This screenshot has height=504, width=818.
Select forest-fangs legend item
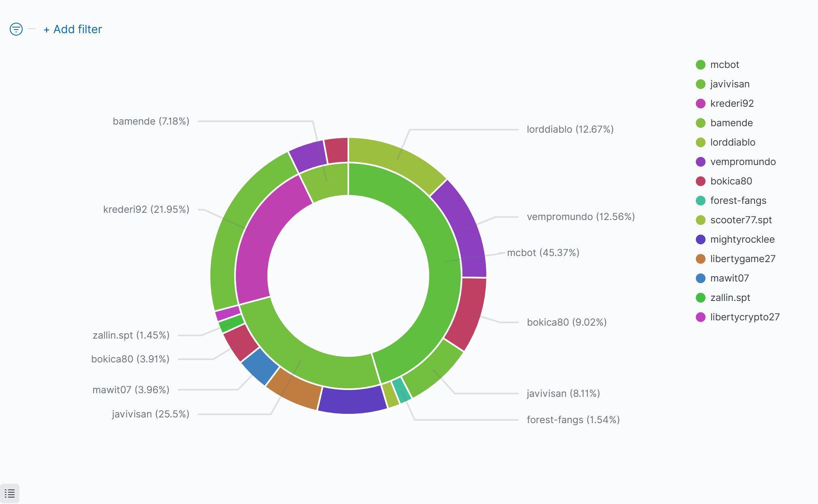(738, 201)
